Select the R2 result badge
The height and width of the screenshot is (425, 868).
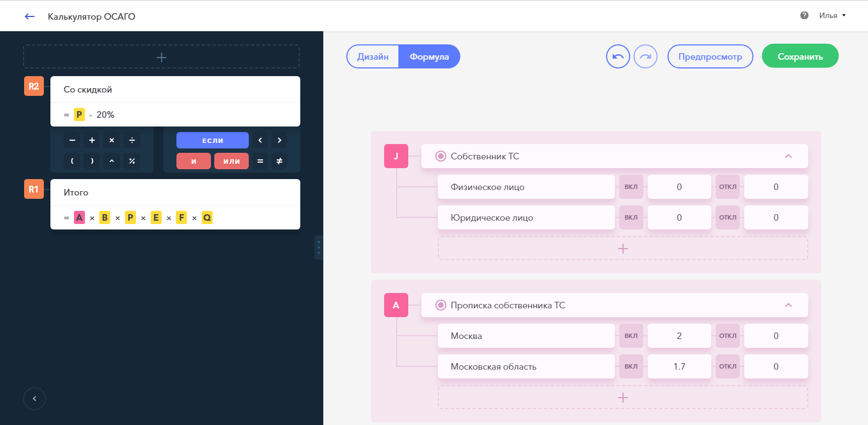34,86
